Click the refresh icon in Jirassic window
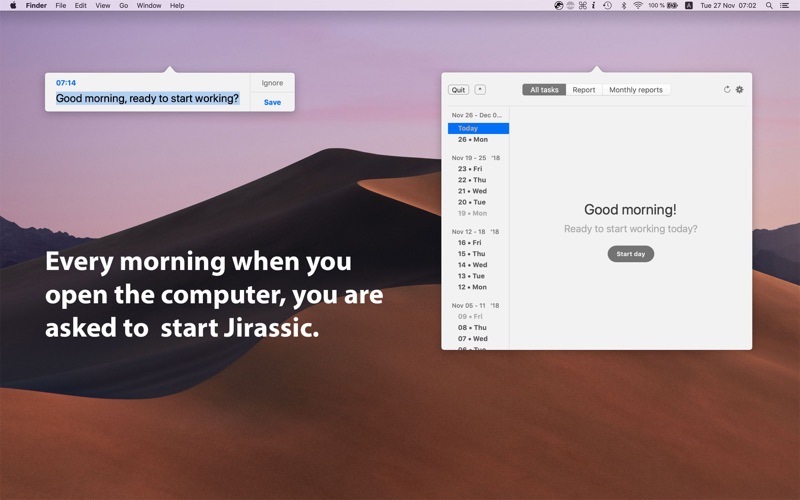The image size is (800, 500). pos(727,90)
